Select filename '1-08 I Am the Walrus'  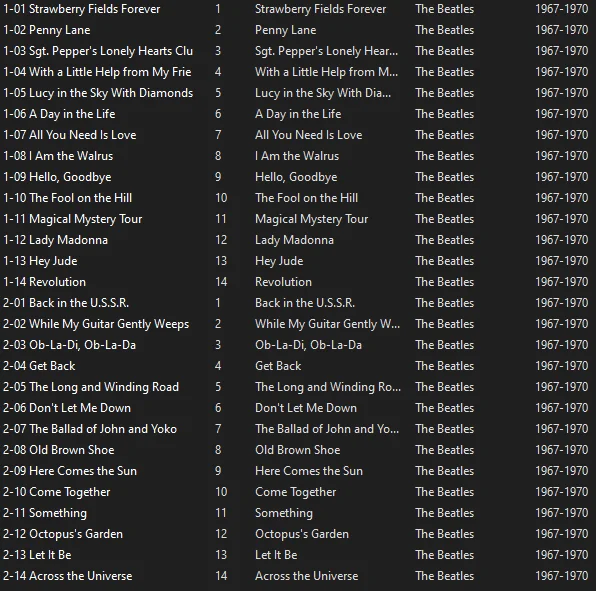(x=58, y=156)
